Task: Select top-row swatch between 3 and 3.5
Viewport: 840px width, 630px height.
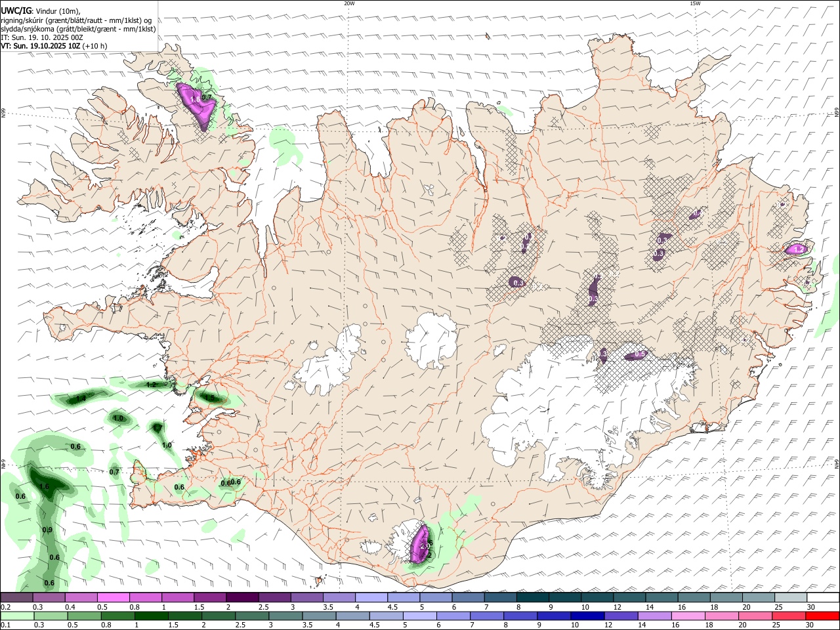Action: coord(306,597)
